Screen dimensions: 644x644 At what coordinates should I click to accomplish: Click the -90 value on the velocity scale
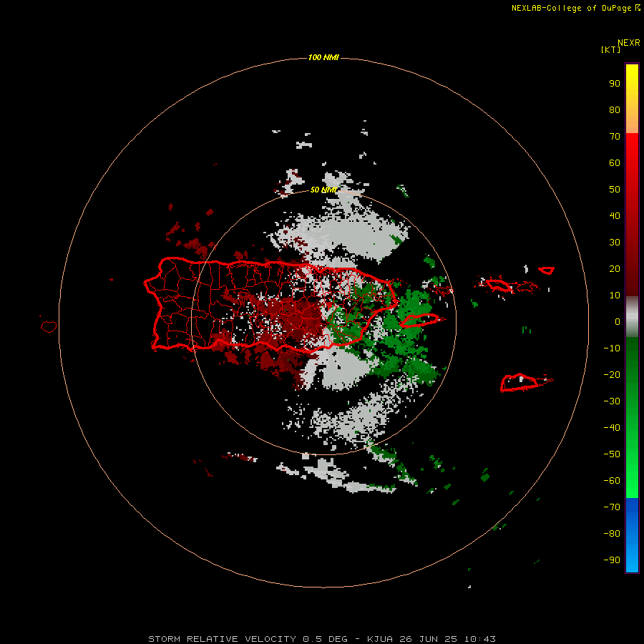tap(612, 560)
